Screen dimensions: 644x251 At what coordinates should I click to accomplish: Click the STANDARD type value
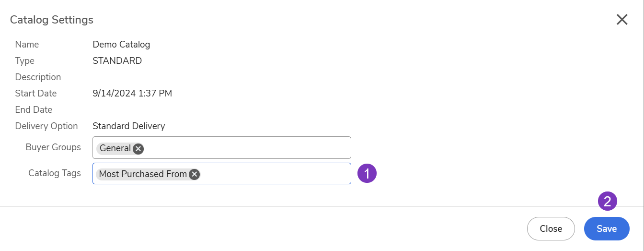tap(117, 61)
